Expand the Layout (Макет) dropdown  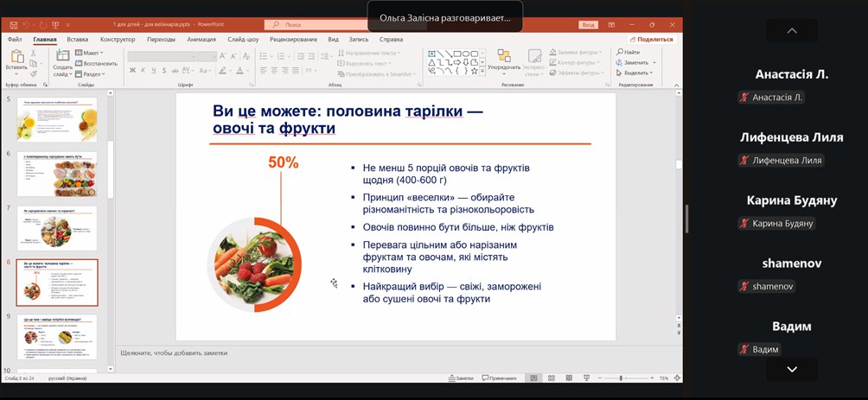(x=91, y=53)
